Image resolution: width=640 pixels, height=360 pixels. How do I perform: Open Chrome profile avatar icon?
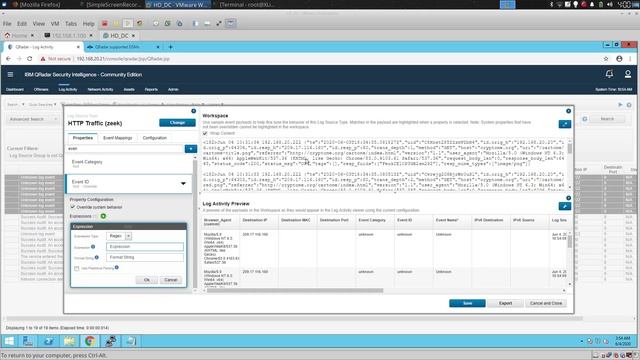pos(619,59)
